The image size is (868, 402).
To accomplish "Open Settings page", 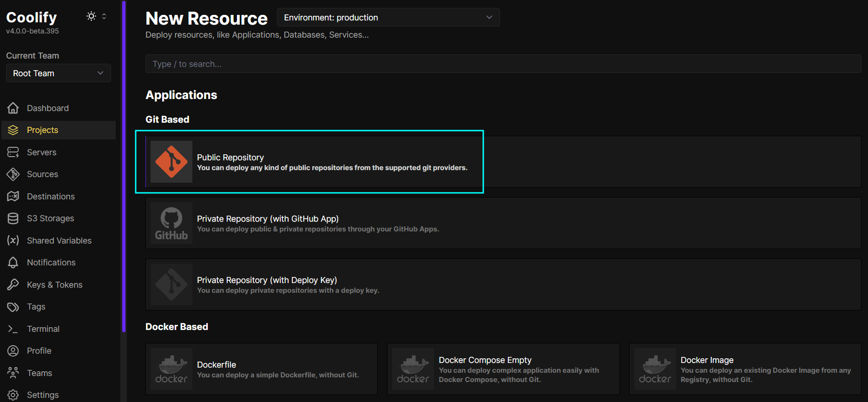I will [59, 395].
